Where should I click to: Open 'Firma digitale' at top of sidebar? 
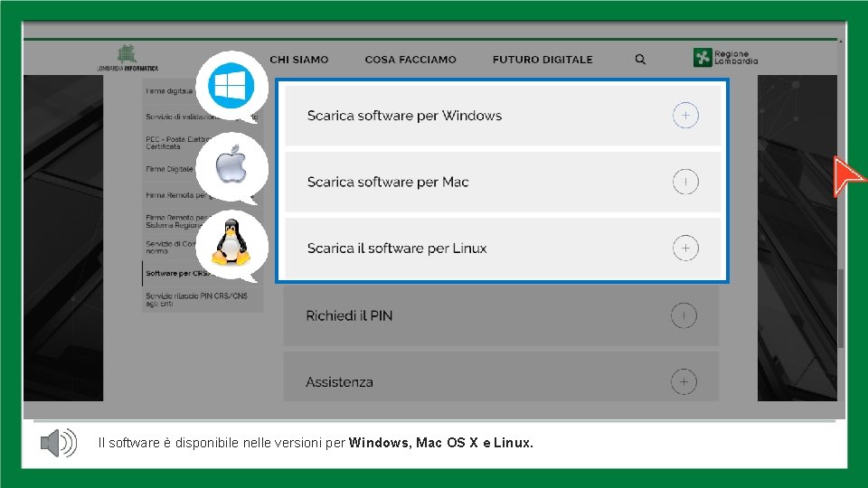coord(169,90)
